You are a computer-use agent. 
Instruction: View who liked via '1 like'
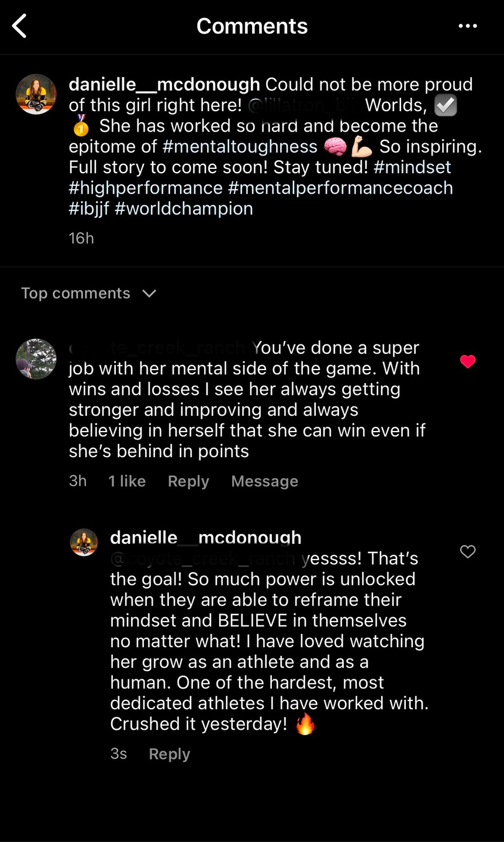click(x=127, y=481)
